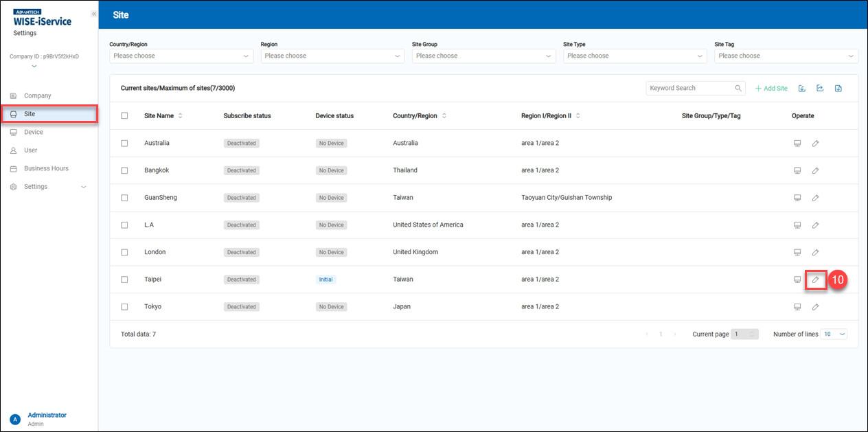Click the device monitor icon for Australia
The image size is (868, 432).
click(x=797, y=142)
